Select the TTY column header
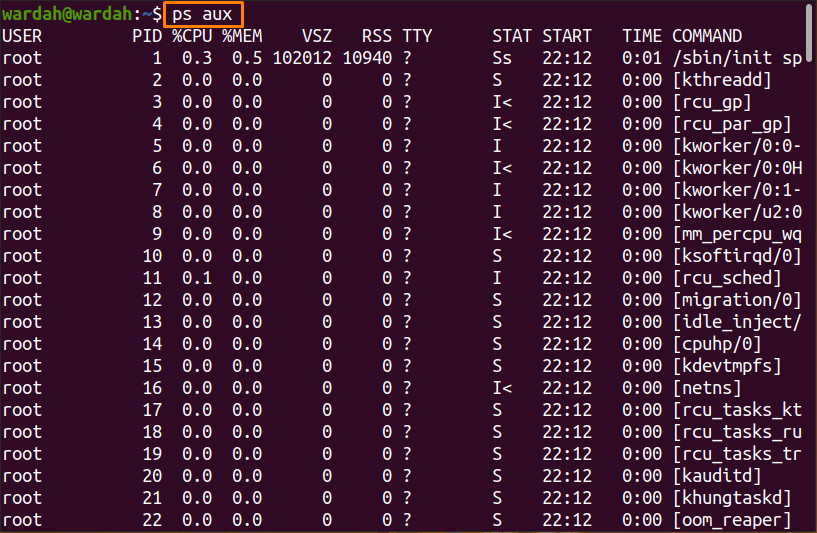This screenshot has width=817, height=533. 417,36
